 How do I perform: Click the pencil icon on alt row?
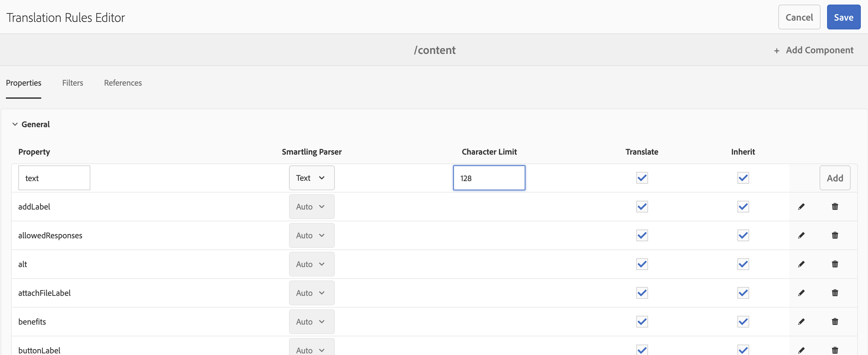801,264
